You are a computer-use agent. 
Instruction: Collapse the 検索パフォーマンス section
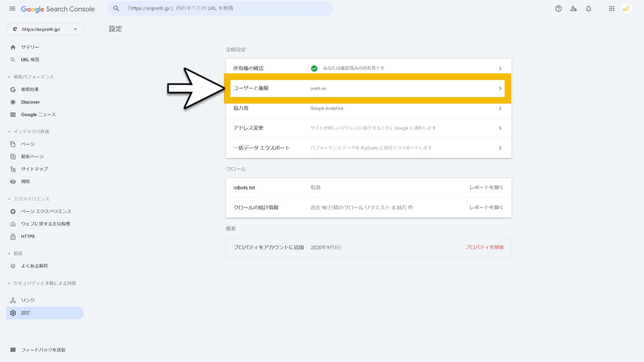(x=8, y=76)
